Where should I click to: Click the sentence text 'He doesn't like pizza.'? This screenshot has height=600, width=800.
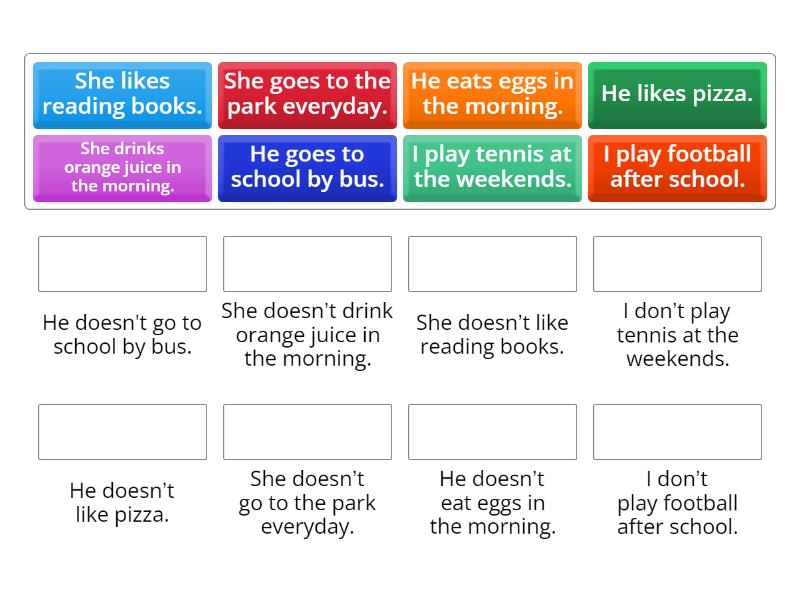pyautogui.click(x=122, y=503)
